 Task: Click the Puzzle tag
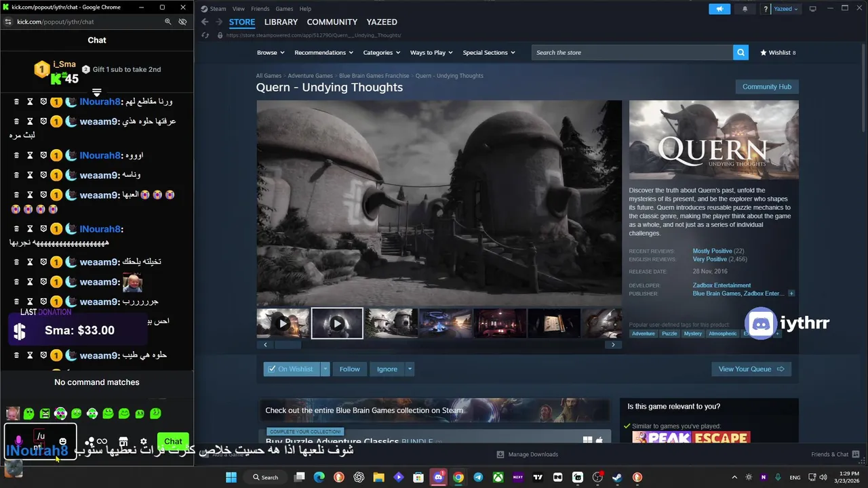(x=669, y=333)
